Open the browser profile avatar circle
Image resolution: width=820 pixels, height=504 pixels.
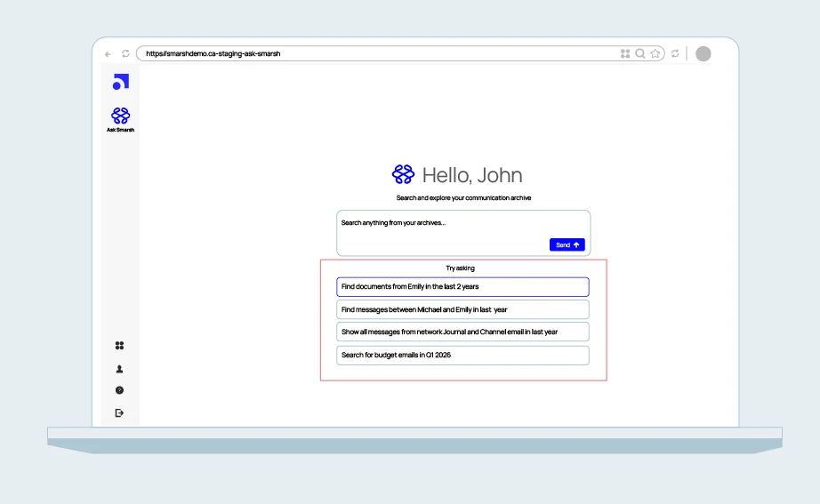[x=703, y=54]
